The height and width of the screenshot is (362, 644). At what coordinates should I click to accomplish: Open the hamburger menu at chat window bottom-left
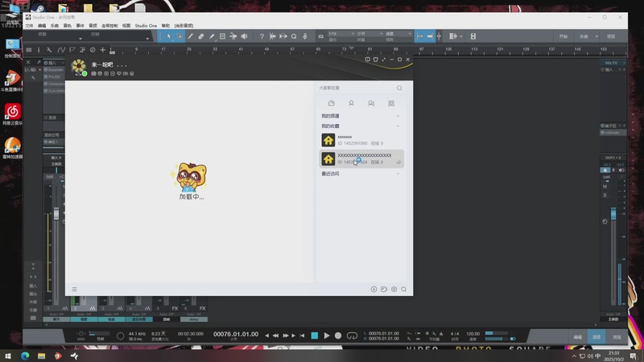pos(74,290)
